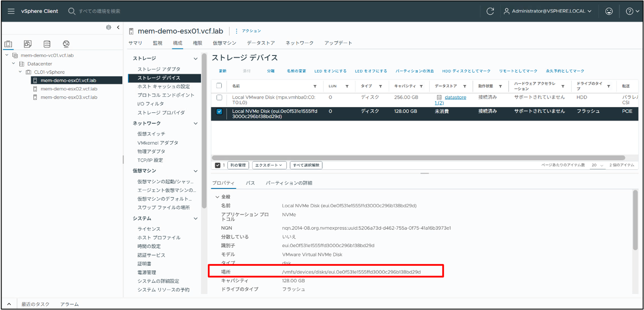Viewport: 644px width, 310px height.
Task: Click the Datacenter icon in tree
Action: pyautogui.click(x=22, y=64)
